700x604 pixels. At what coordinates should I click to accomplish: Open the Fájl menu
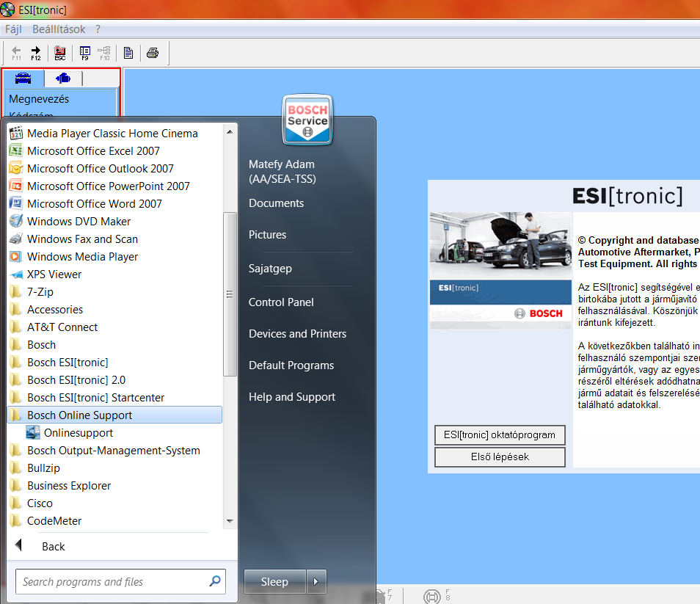(13, 29)
